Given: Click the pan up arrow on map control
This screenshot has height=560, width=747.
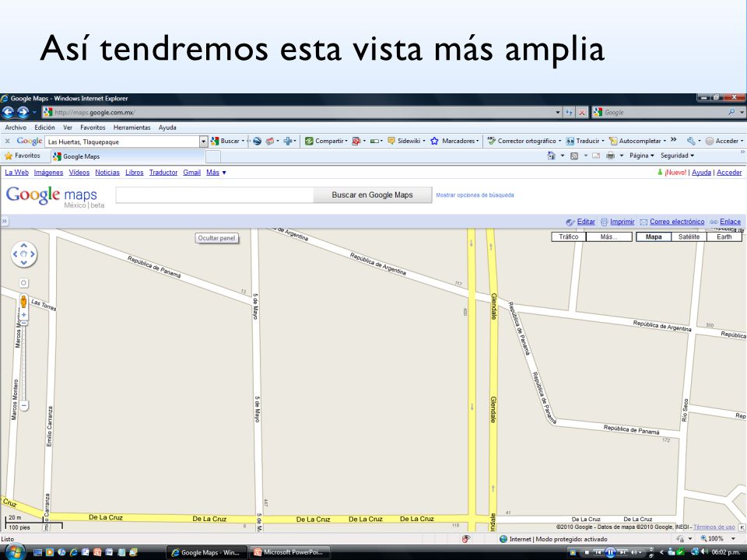Looking at the screenshot, I should point(24,246).
